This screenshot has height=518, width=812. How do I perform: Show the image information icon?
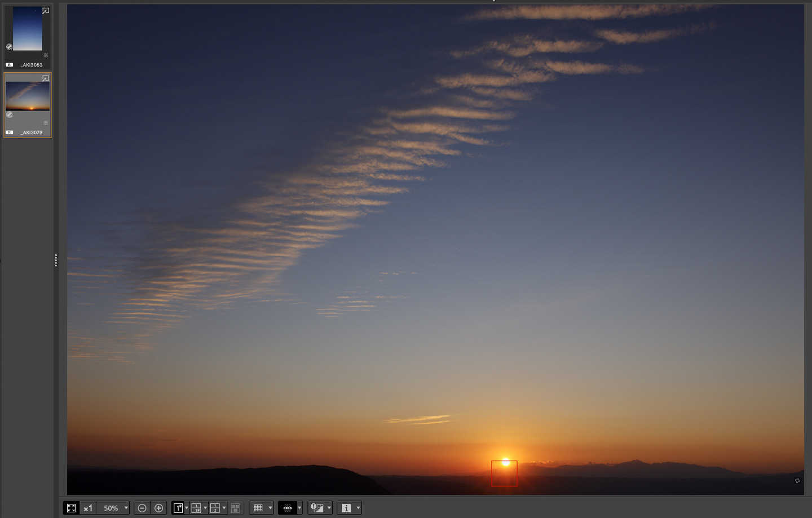tap(346, 508)
